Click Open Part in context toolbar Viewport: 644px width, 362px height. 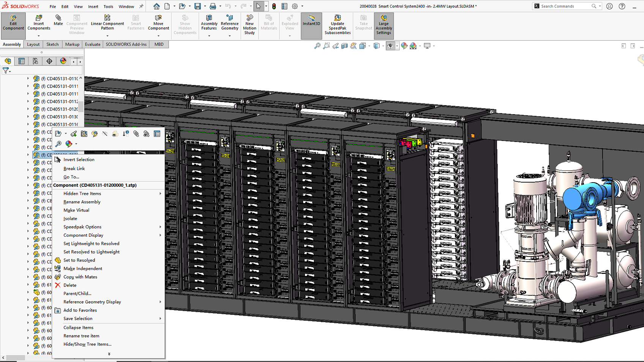[58, 134]
